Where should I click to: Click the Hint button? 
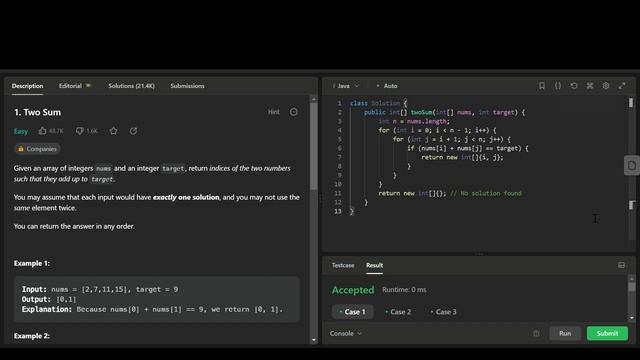(274, 112)
